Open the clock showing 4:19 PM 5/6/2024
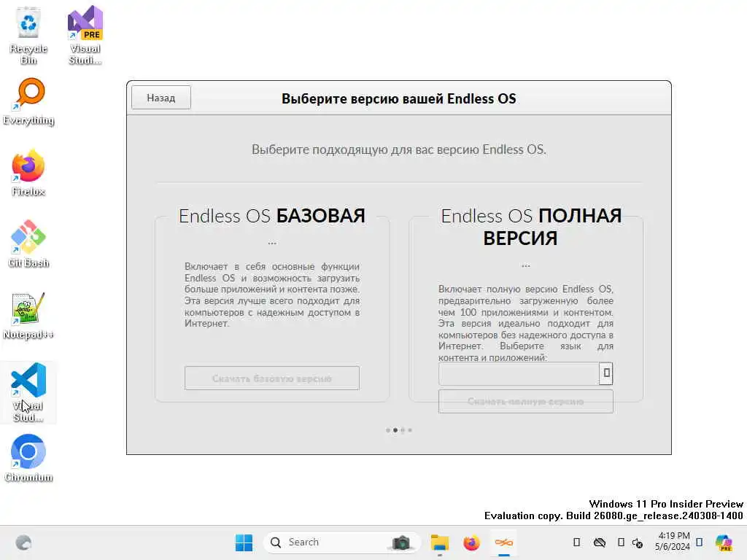Image resolution: width=747 pixels, height=560 pixels. coord(672,542)
